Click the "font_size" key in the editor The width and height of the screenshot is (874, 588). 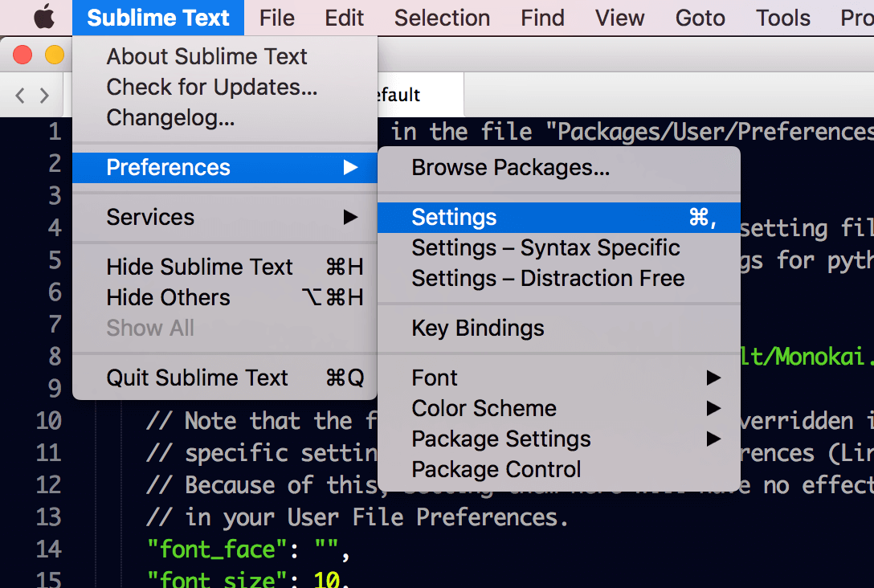[x=218, y=580]
